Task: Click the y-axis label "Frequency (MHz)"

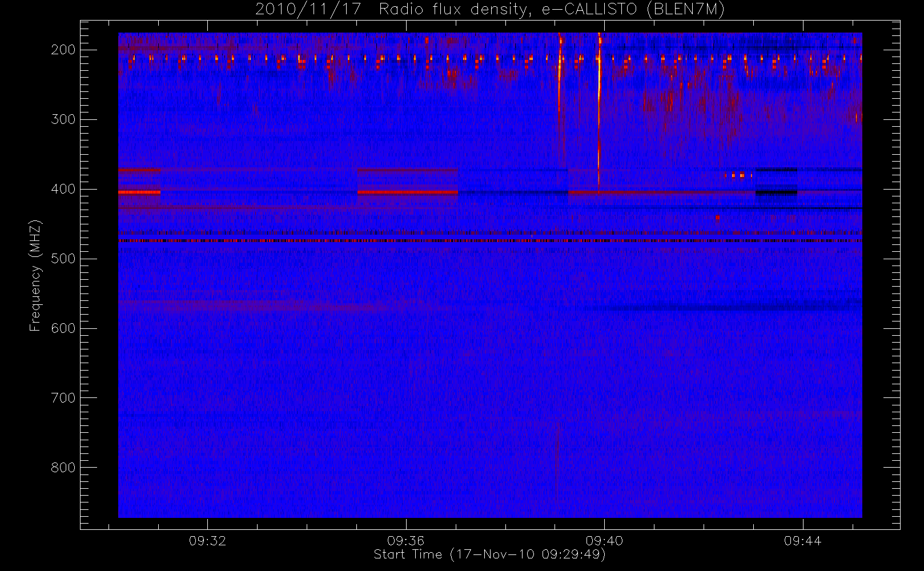Action: (x=35, y=276)
